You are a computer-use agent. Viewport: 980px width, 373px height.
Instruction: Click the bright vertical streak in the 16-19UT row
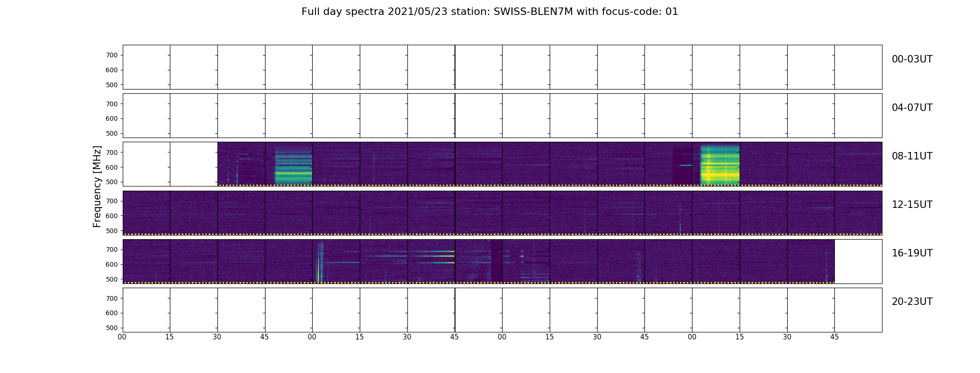319,262
